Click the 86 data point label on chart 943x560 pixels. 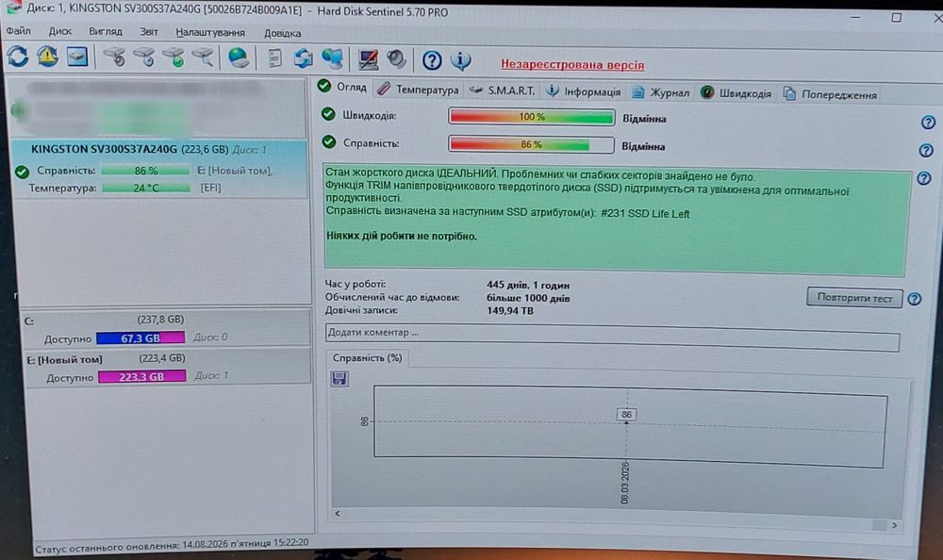pyautogui.click(x=627, y=415)
